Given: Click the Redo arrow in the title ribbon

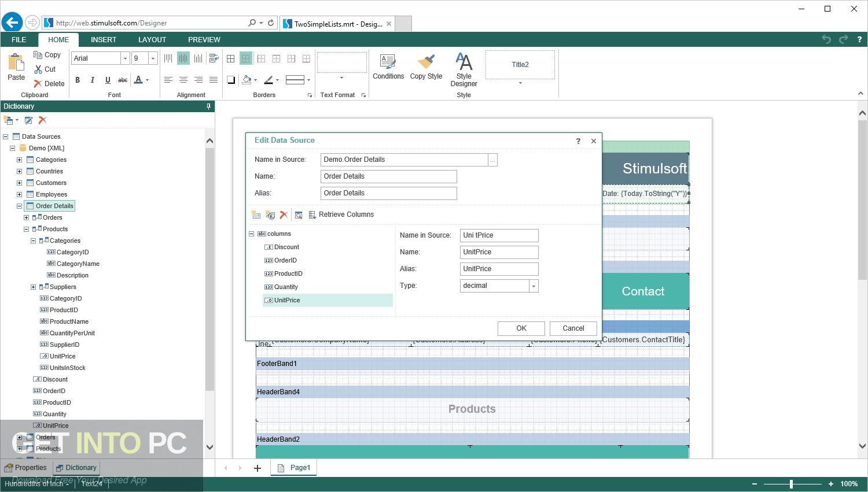Looking at the screenshot, I should coord(843,39).
